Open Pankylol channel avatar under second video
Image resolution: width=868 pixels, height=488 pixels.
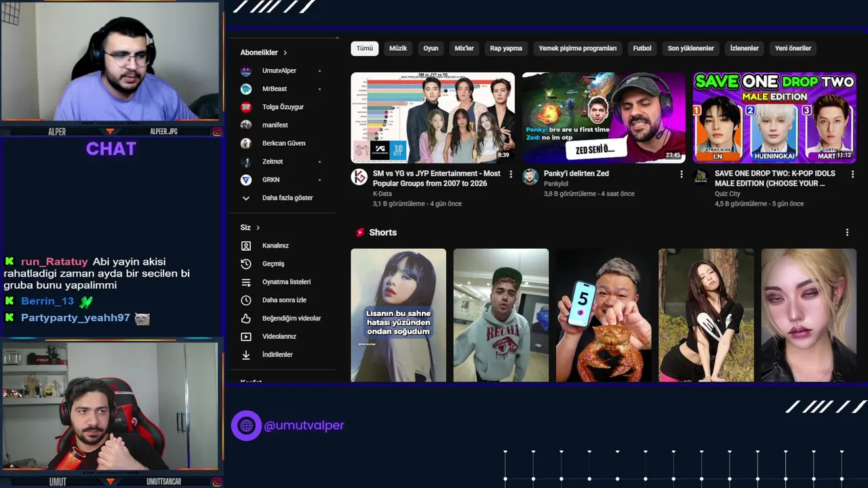click(x=530, y=177)
